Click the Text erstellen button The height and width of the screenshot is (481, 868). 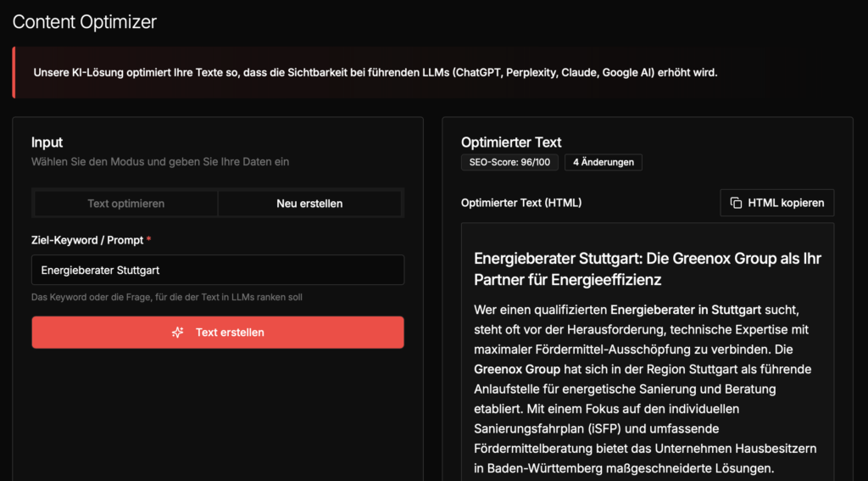click(x=218, y=333)
